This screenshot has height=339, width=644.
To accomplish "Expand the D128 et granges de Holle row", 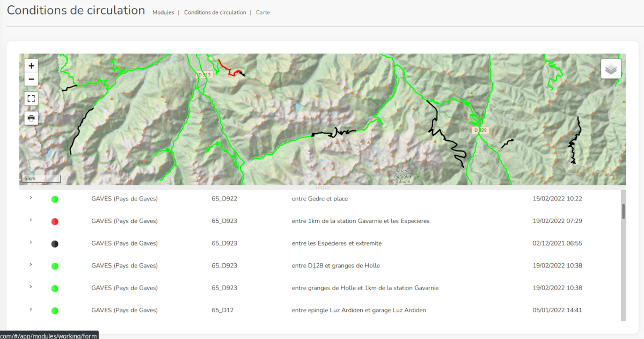I will click(31, 264).
